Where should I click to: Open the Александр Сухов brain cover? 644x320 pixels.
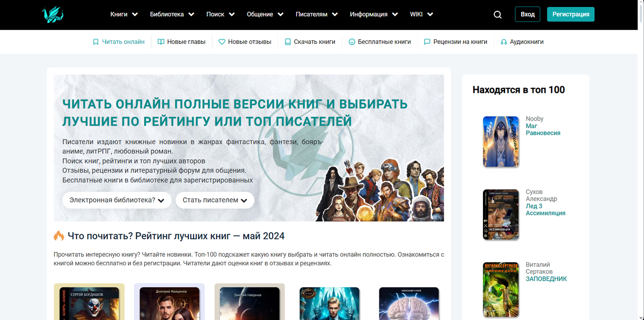click(409, 303)
